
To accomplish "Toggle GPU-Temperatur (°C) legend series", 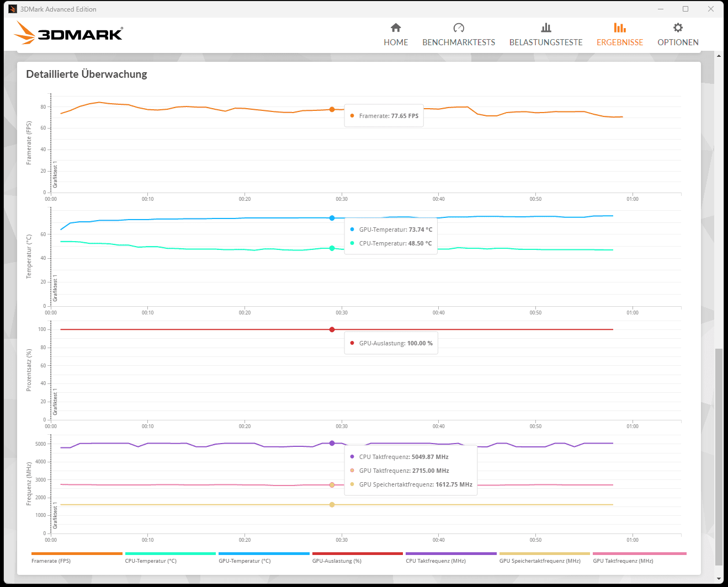I will (x=264, y=558).
